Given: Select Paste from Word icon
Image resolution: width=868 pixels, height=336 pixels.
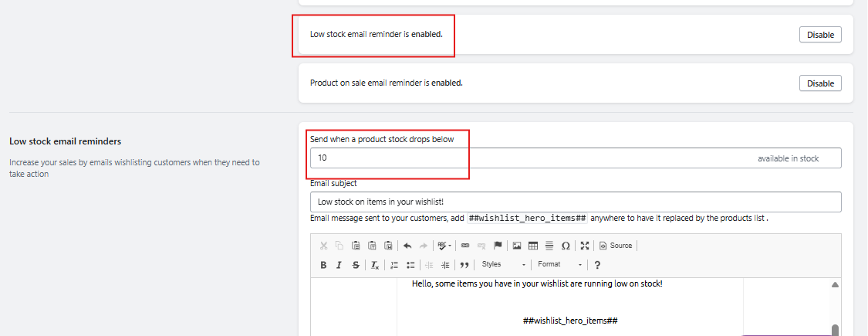Looking at the screenshot, I should (x=389, y=246).
